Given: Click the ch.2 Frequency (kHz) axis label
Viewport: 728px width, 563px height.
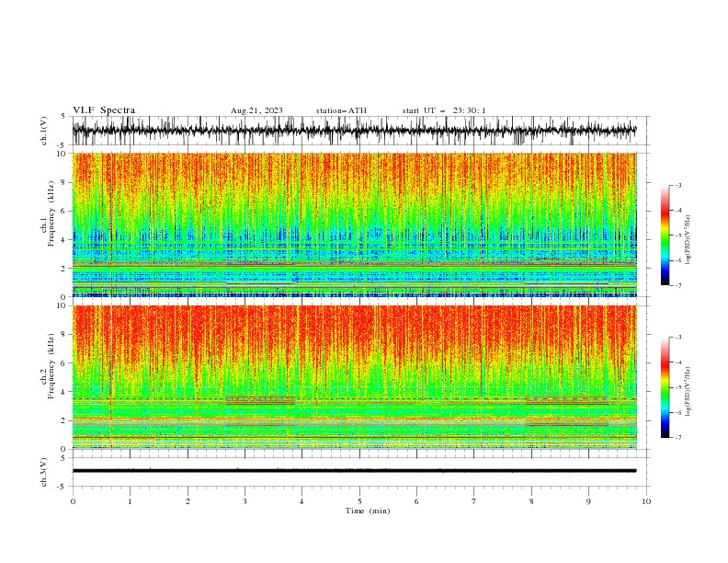Looking at the screenshot, I should click(48, 366).
